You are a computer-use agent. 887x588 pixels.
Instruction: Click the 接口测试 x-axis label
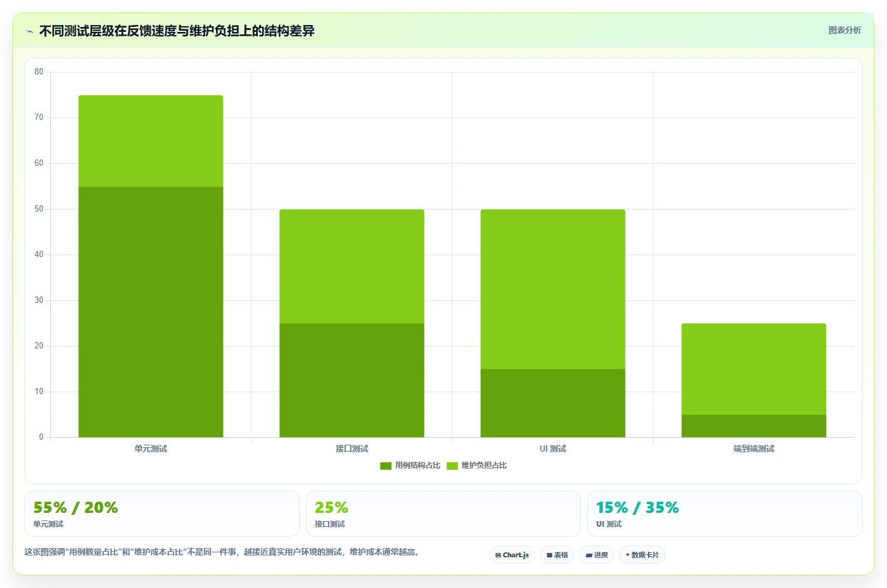[352, 449]
